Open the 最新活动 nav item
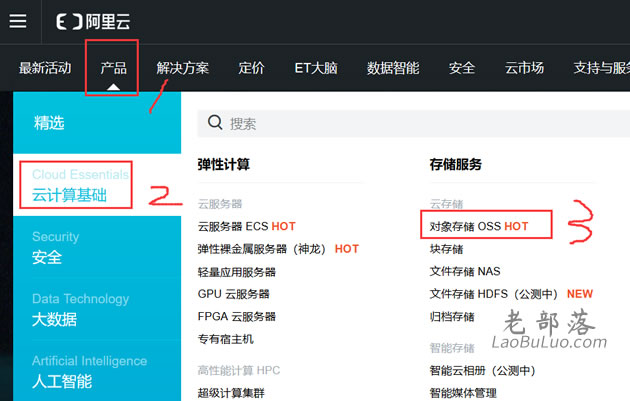The height and width of the screenshot is (401, 630). (x=45, y=68)
